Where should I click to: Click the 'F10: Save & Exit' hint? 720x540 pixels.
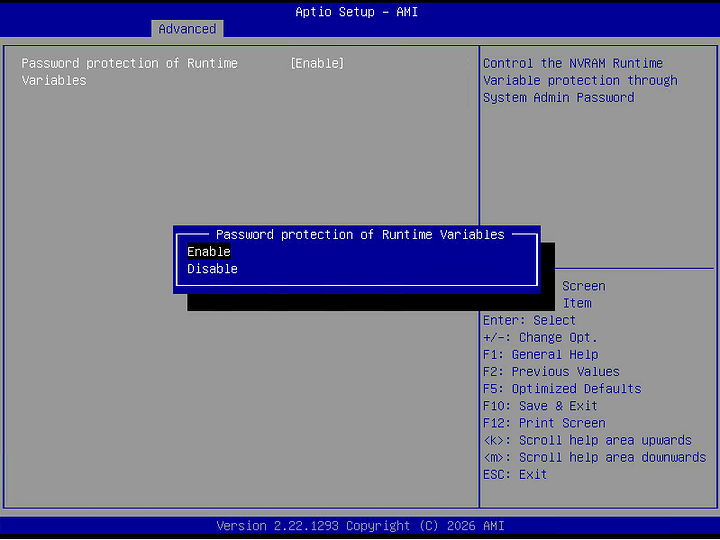540,406
